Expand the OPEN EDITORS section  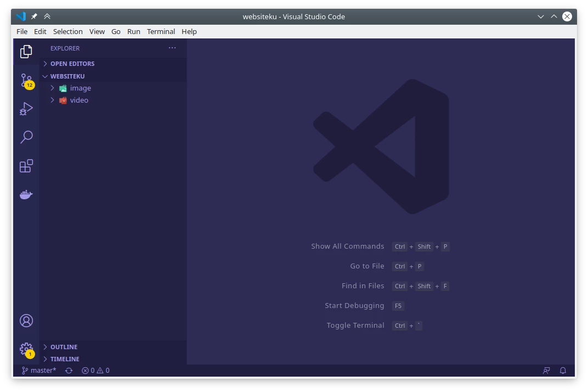(72, 63)
